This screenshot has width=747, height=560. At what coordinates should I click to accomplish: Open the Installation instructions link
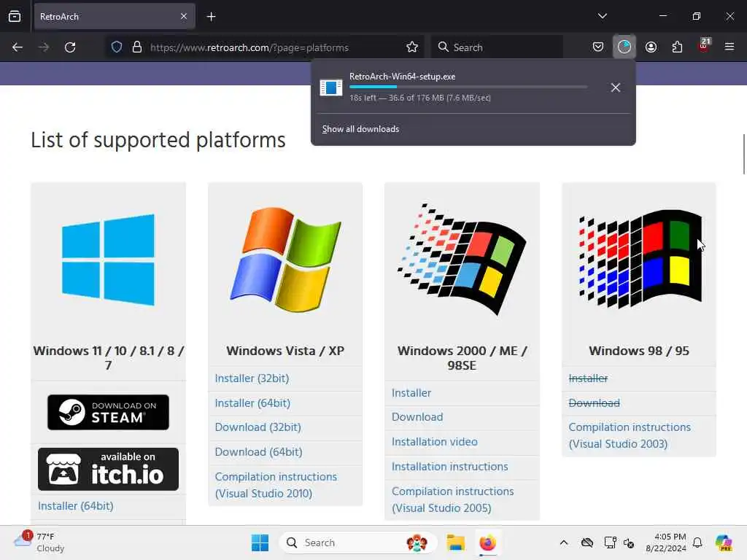coord(449,467)
